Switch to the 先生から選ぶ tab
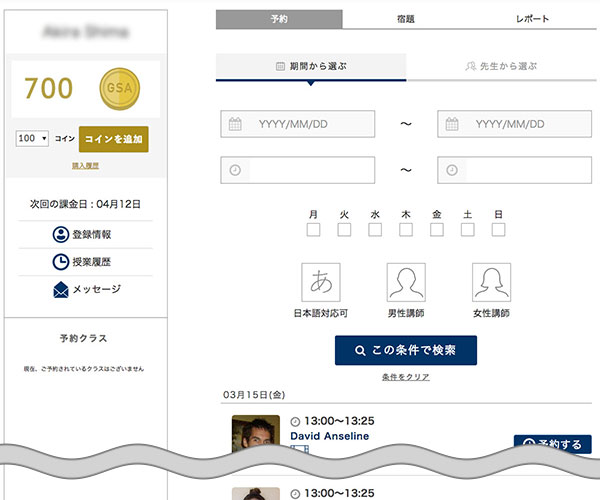The image size is (600, 500). tap(501, 67)
